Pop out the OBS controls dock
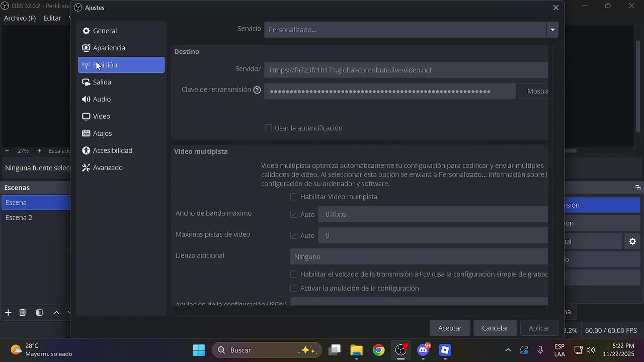Viewport: 644px width, 362px height. (x=638, y=188)
